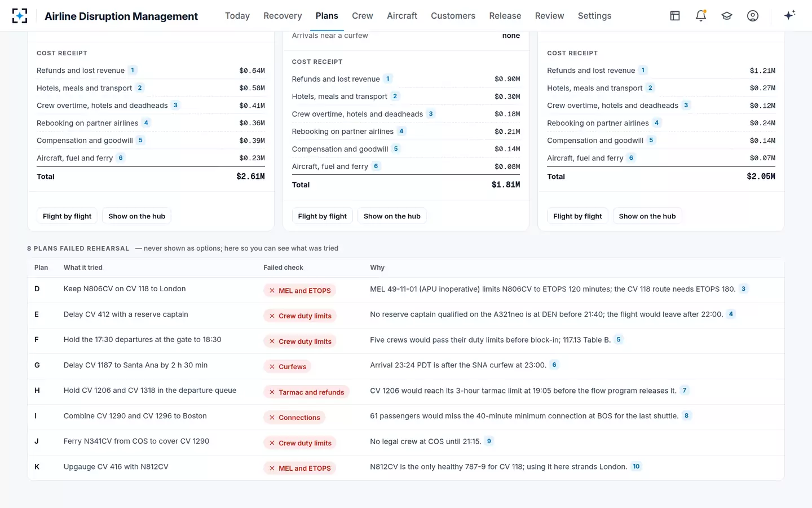Click the Tarmac and refunds chip

(306, 392)
